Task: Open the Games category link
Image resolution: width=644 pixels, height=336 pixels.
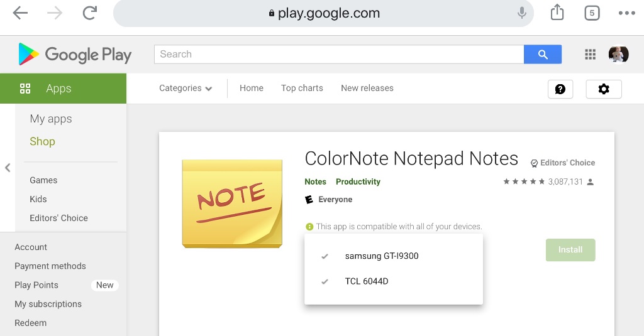Action: [43, 180]
